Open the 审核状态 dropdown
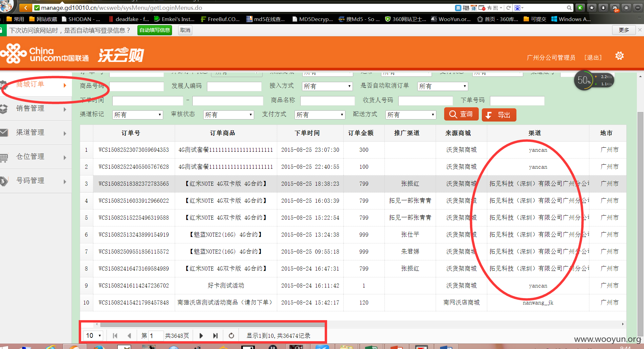The image size is (644, 349). click(229, 115)
